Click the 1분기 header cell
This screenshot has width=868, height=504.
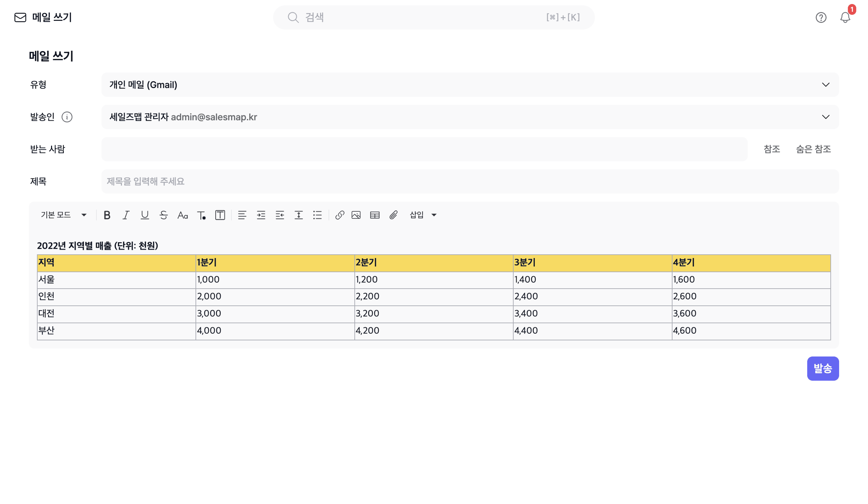275,263
